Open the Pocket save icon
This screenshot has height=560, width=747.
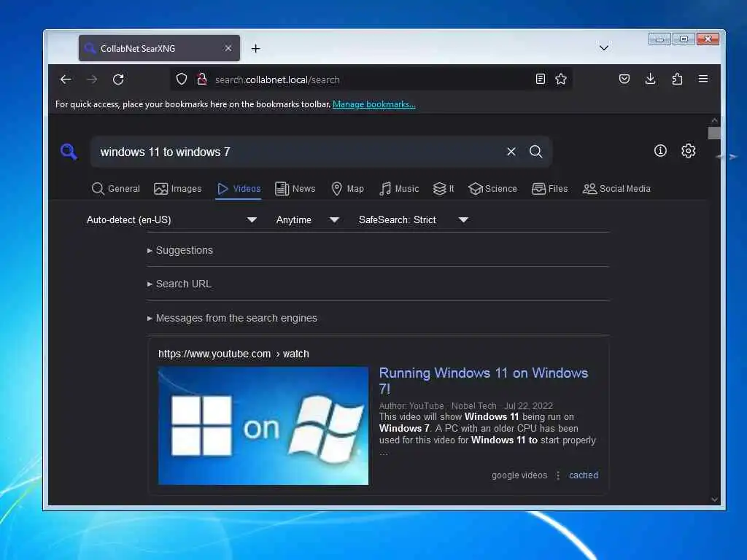(624, 79)
